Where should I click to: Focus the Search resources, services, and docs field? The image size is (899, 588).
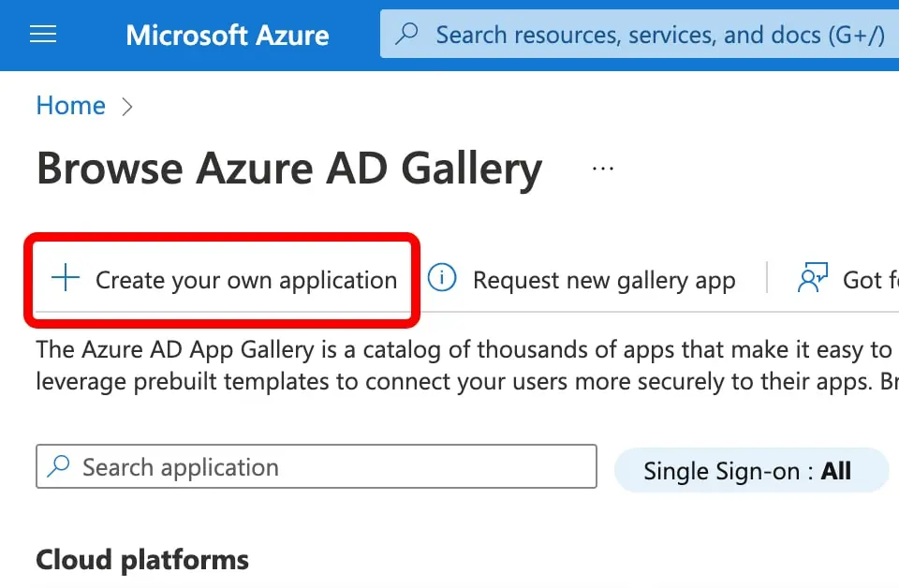(656, 36)
